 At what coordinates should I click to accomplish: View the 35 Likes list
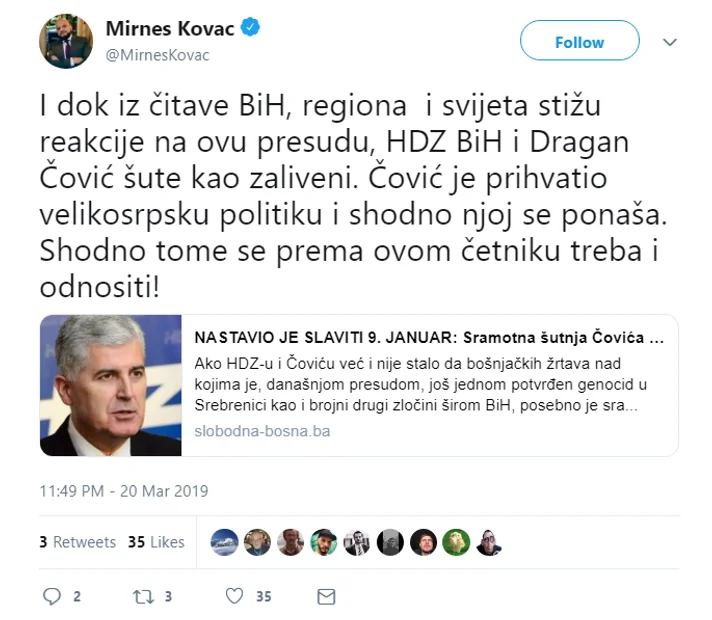[156, 542]
